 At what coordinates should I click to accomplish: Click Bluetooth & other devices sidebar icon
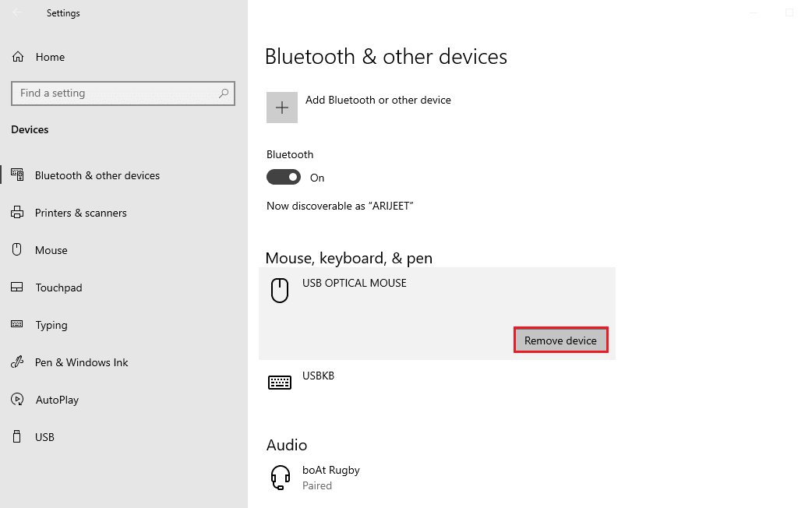(x=18, y=175)
